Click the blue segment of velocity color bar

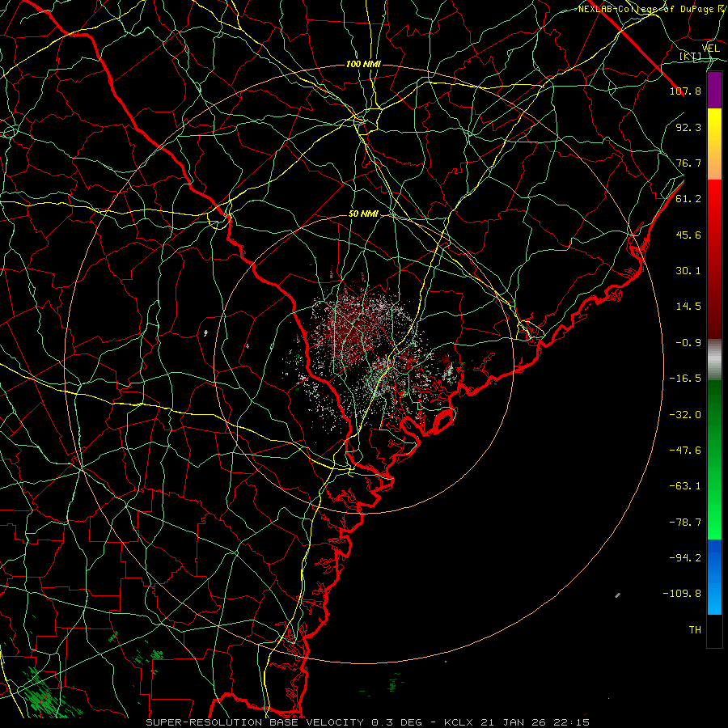coord(714,577)
